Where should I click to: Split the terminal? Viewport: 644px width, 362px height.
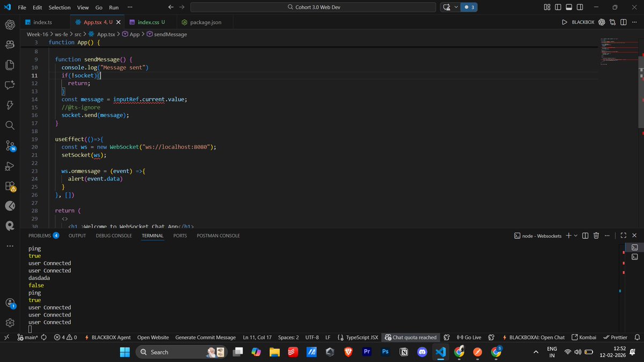coord(585,235)
